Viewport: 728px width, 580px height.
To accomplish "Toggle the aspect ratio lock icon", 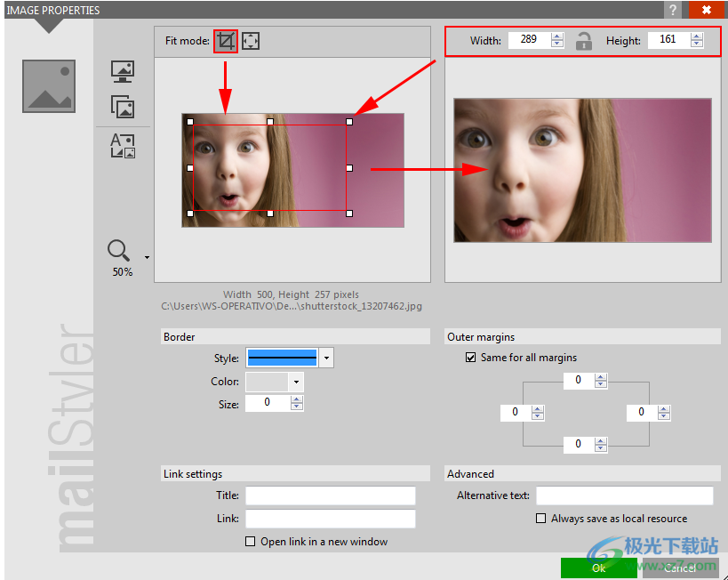I will coord(584,41).
